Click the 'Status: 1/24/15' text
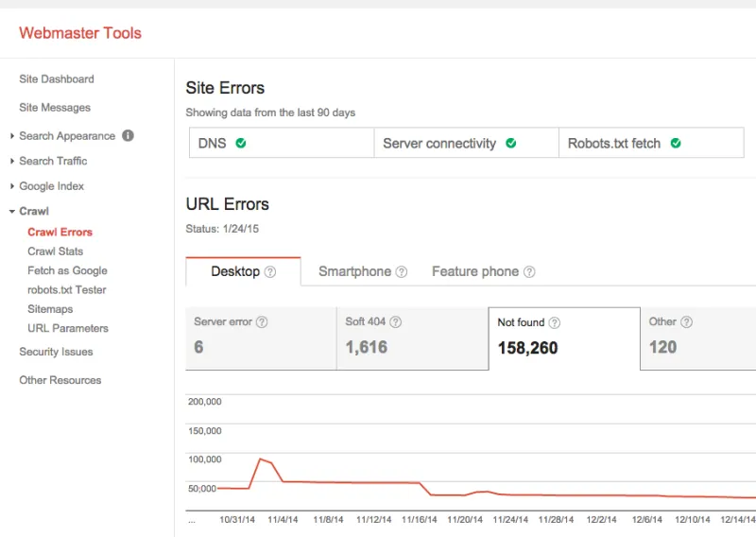The height and width of the screenshot is (537, 756). tap(222, 229)
